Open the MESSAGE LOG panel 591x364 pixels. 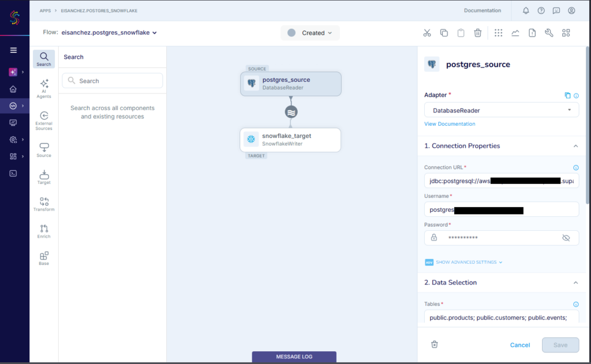294,357
